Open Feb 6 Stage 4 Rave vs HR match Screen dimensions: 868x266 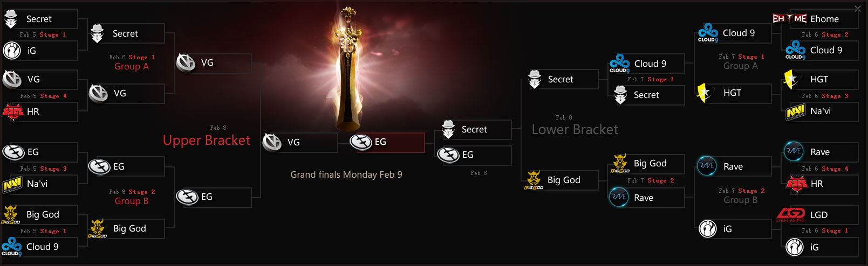coord(825,169)
